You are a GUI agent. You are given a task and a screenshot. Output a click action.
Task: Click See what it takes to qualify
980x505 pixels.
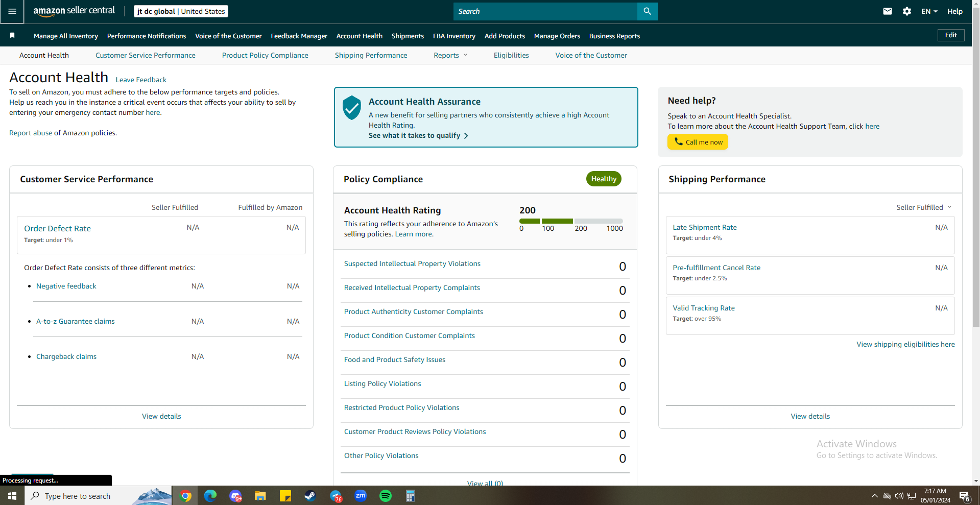(418, 135)
